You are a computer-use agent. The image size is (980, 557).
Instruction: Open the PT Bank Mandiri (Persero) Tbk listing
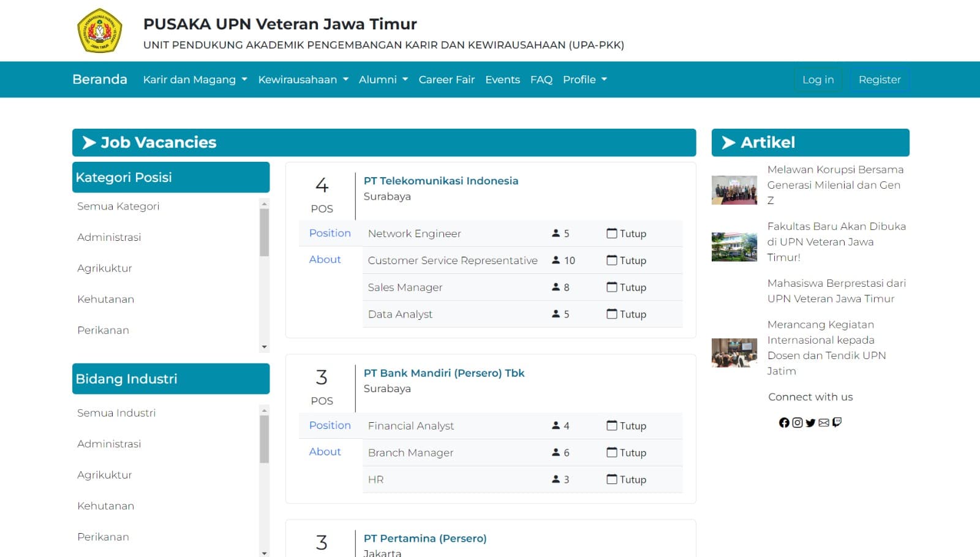(445, 373)
